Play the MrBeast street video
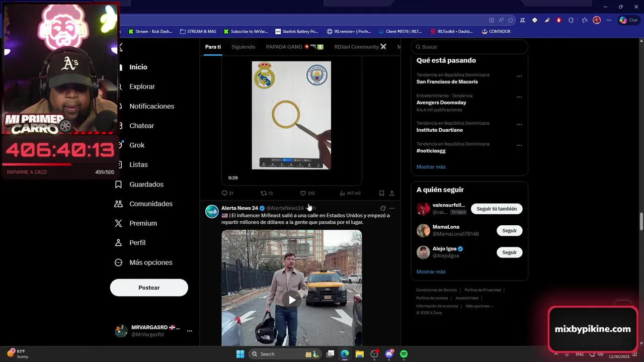 [292, 300]
